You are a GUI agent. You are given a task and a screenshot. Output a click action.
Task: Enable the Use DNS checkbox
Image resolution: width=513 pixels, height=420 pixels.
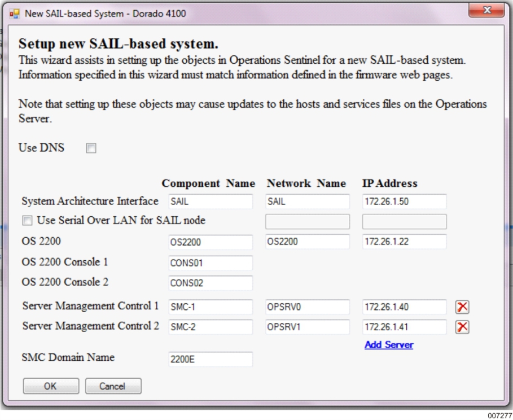(x=91, y=148)
